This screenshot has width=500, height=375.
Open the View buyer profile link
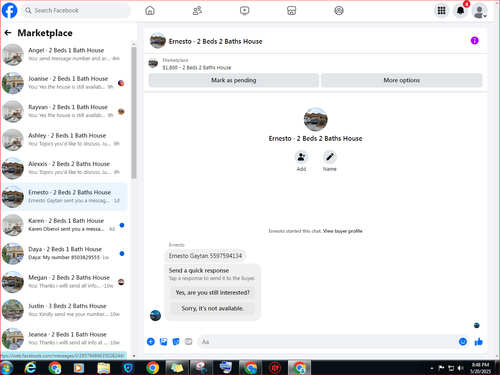tap(342, 231)
